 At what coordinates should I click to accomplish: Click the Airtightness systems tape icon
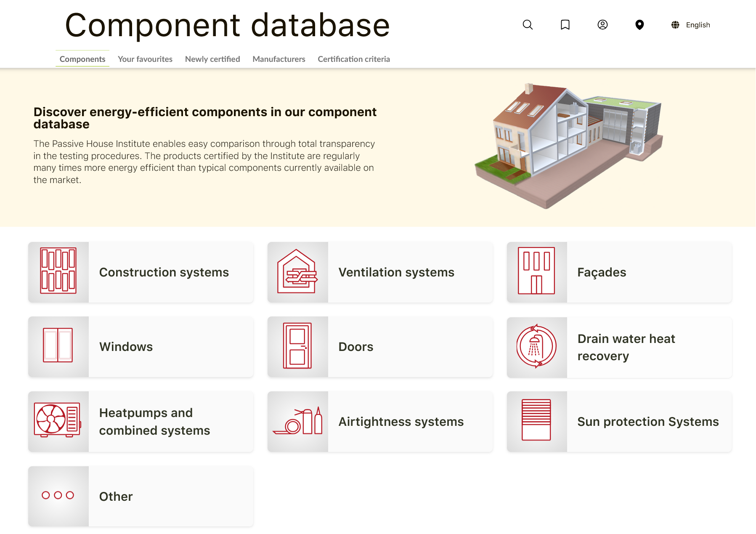click(x=298, y=421)
